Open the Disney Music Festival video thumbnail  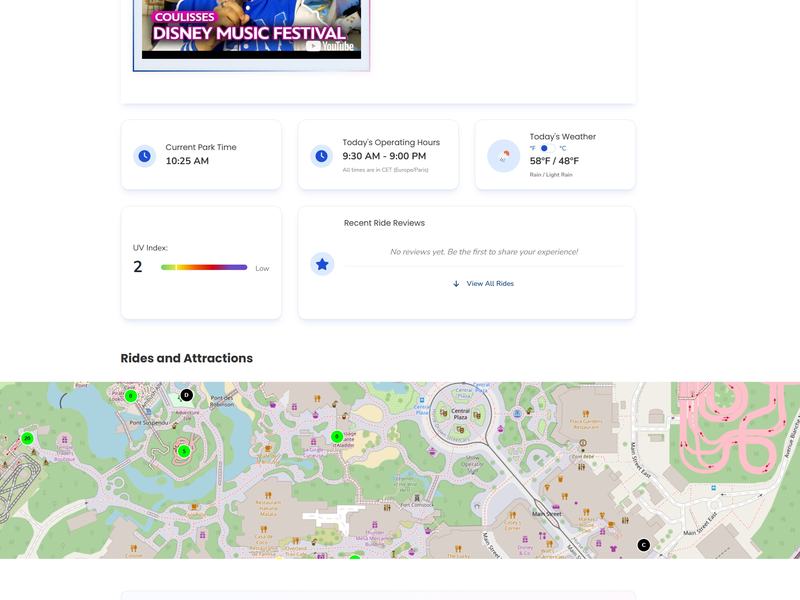250,30
